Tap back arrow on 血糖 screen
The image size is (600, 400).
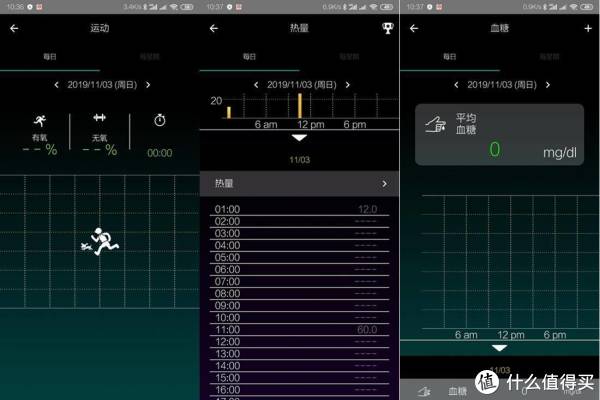click(414, 28)
